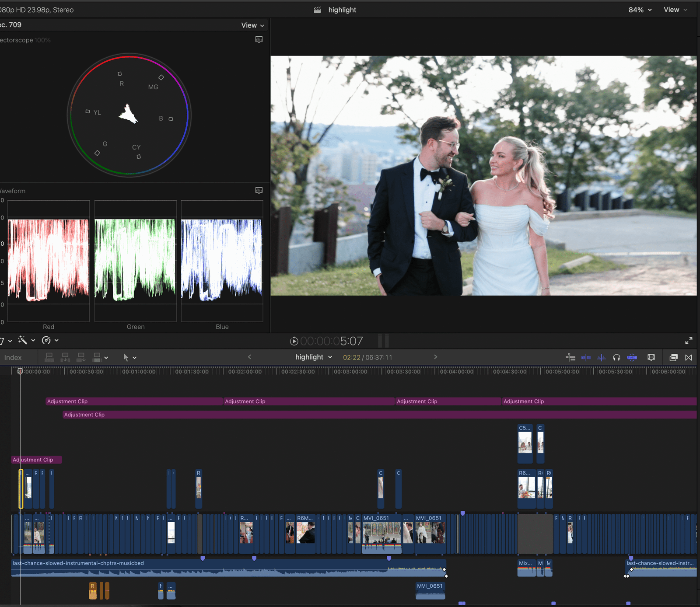Open the retime speedometer menu

pyautogui.click(x=46, y=340)
